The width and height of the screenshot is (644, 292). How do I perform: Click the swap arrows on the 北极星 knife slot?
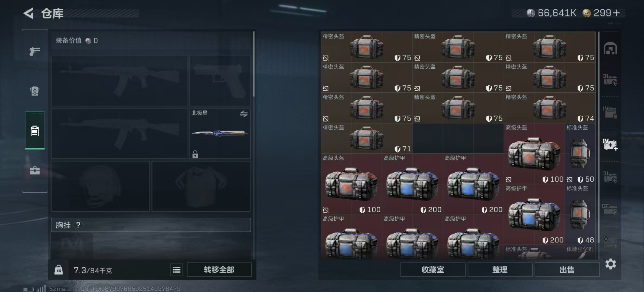(x=244, y=114)
